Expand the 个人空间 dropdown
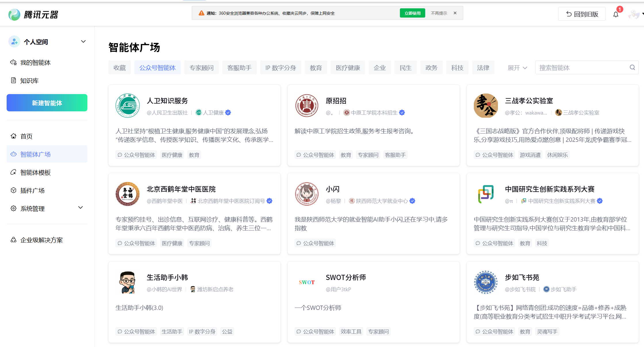 83,42
